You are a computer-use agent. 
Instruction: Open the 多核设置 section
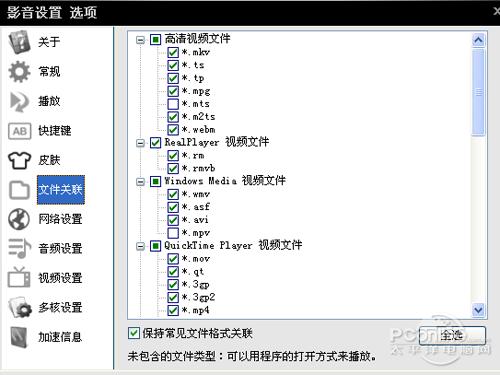pos(60,307)
